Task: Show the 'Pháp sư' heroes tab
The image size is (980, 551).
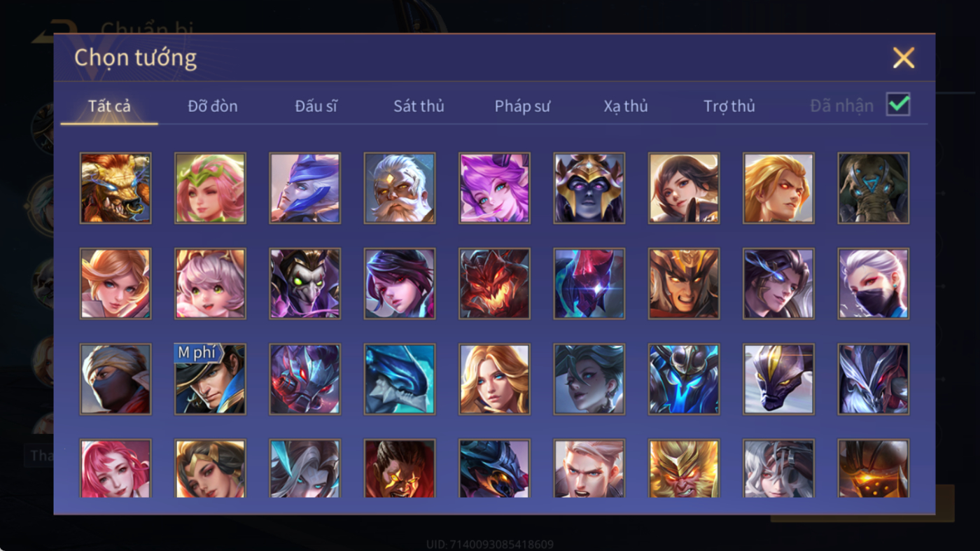Action: point(522,106)
